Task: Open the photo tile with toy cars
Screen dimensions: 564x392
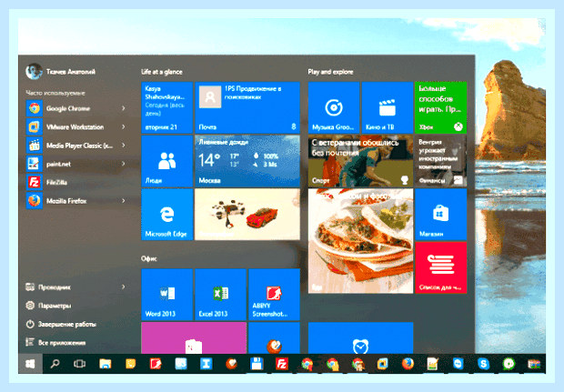Action: tap(247, 215)
